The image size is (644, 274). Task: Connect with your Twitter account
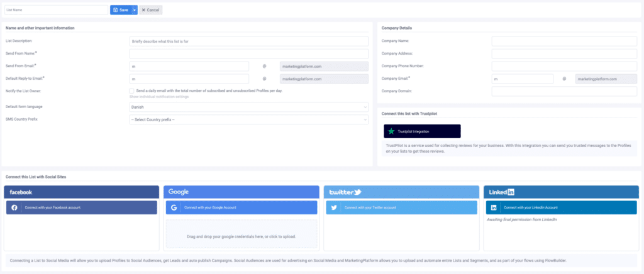pos(402,207)
